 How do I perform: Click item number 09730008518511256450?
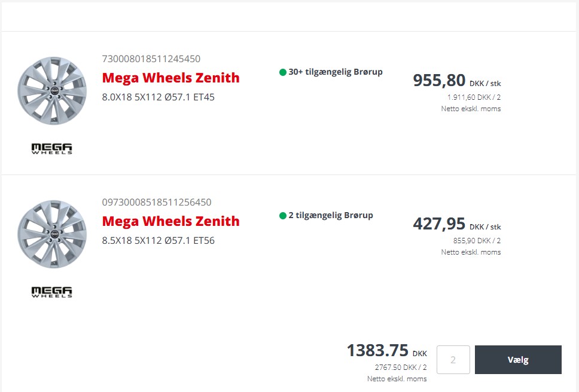coord(157,202)
